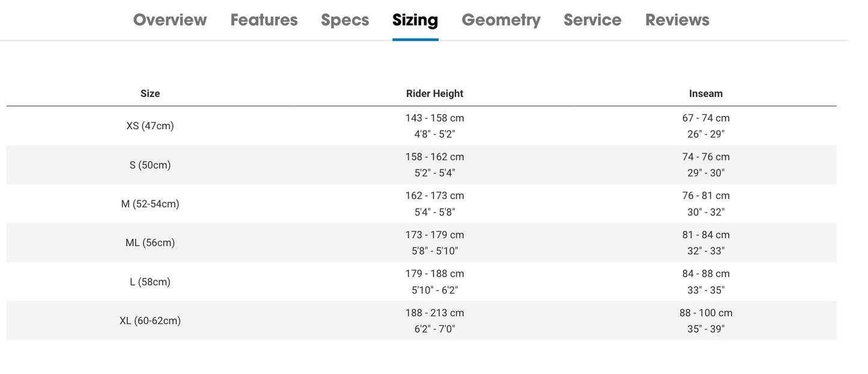Switch to the Features tab

[x=264, y=20]
